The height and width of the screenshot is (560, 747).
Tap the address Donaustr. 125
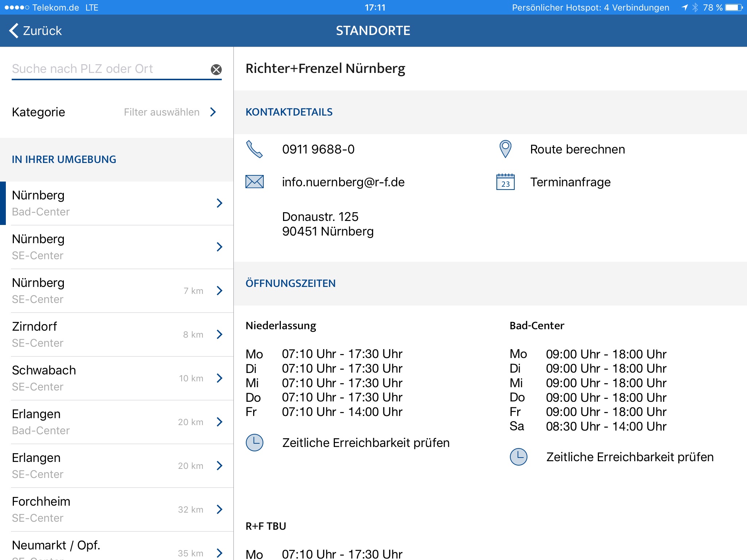(x=320, y=217)
